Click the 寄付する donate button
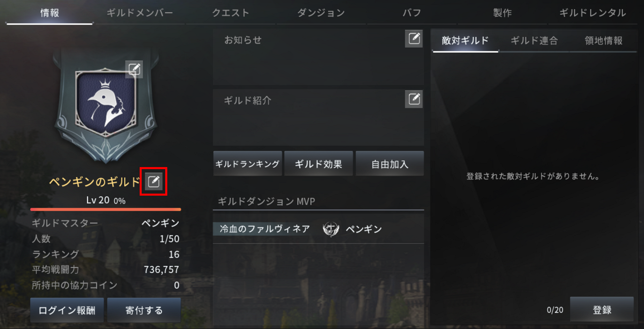 pos(144,310)
